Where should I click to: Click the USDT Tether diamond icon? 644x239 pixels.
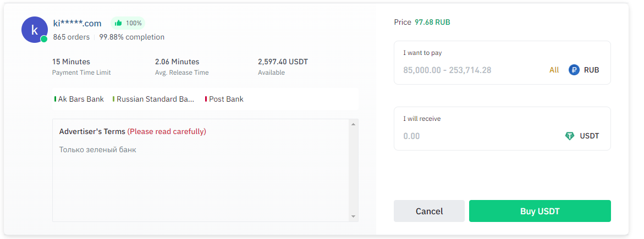tap(570, 136)
